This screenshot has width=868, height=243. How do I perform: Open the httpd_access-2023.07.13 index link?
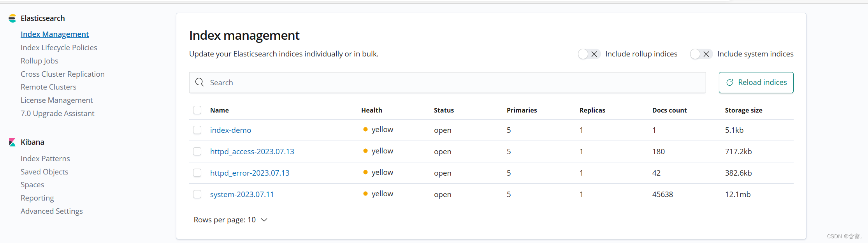[x=252, y=151]
